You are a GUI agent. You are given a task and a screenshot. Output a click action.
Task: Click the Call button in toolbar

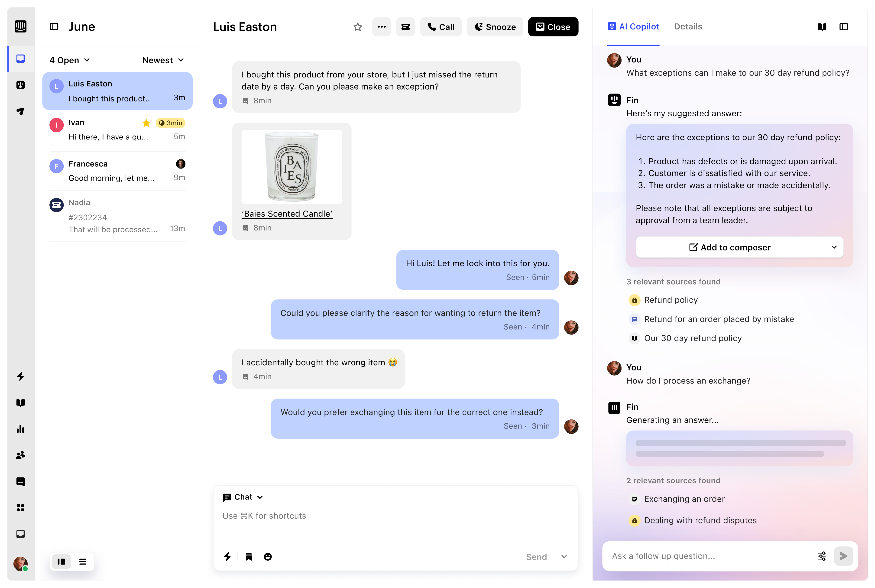click(441, 27)
